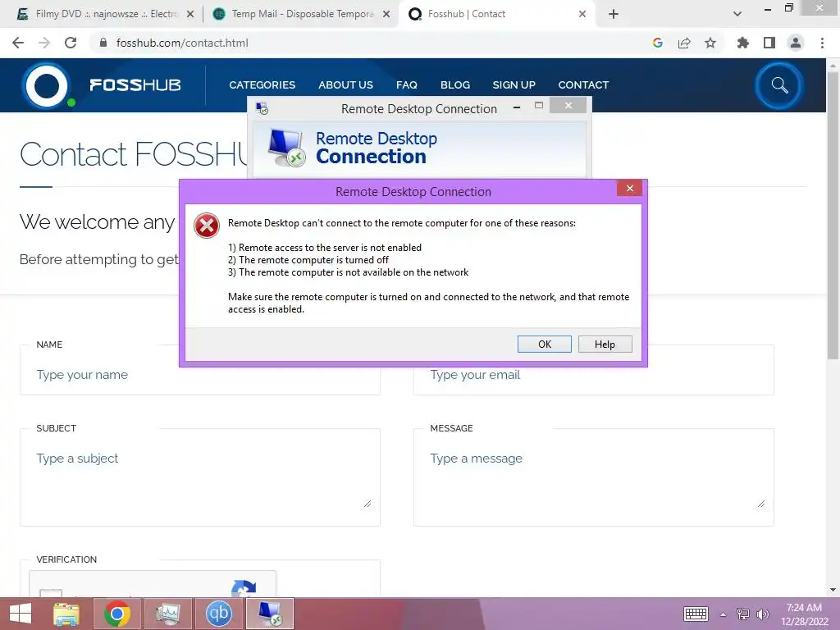Click the Remote Desktop Connection title bar icon
This screenshot has height=630, width=840.
[262, 109]
